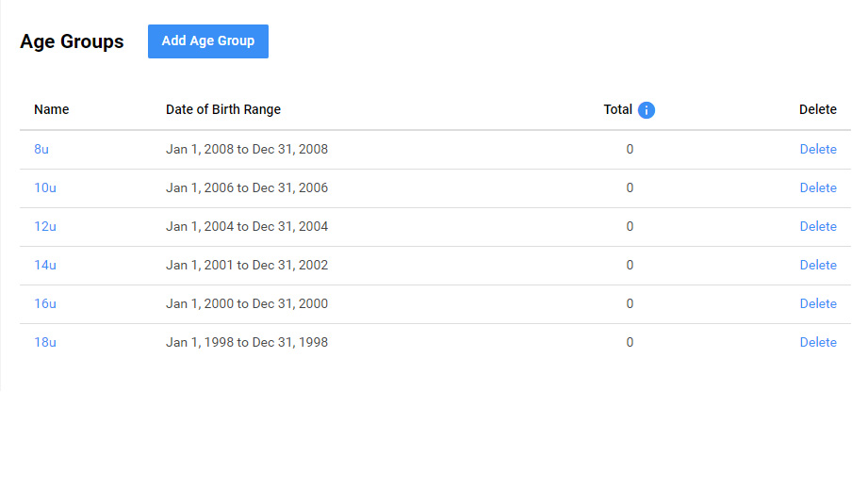Click the Name column header
The width and height of the screenshot is (868, 488).
52,109
